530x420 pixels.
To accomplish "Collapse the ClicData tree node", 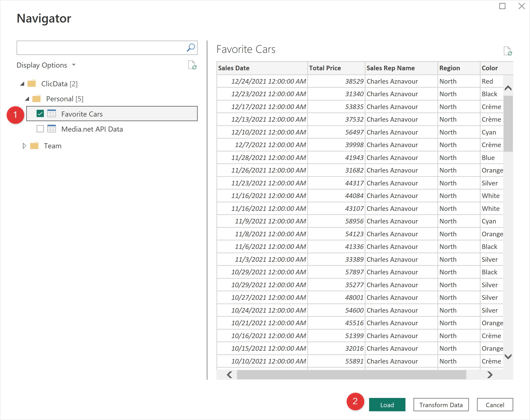I will point(22,84).
